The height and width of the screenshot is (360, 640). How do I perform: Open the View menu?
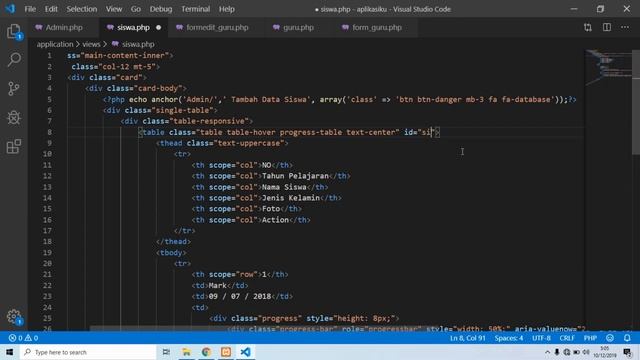pos(114,9)
